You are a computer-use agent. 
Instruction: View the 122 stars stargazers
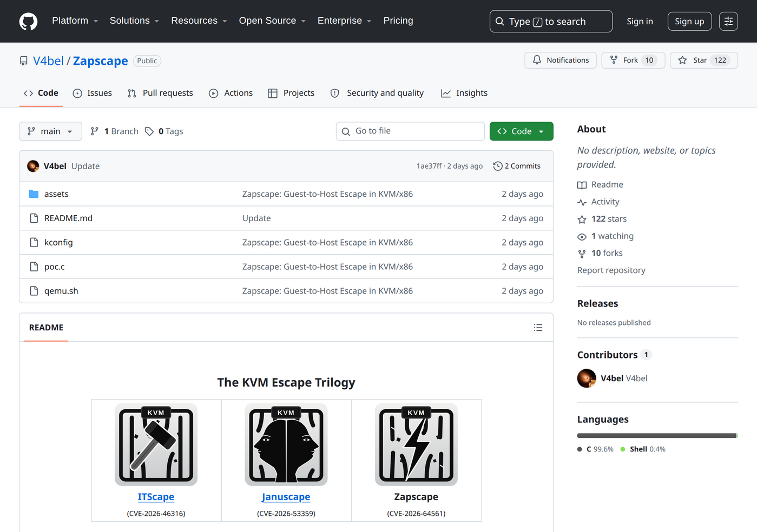coord(602,219)
